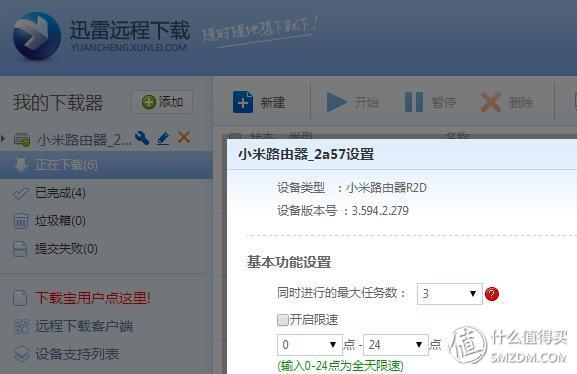Click the 已完成 checkmark icon
The image size is (577, 374).
[x=20, y=193]
